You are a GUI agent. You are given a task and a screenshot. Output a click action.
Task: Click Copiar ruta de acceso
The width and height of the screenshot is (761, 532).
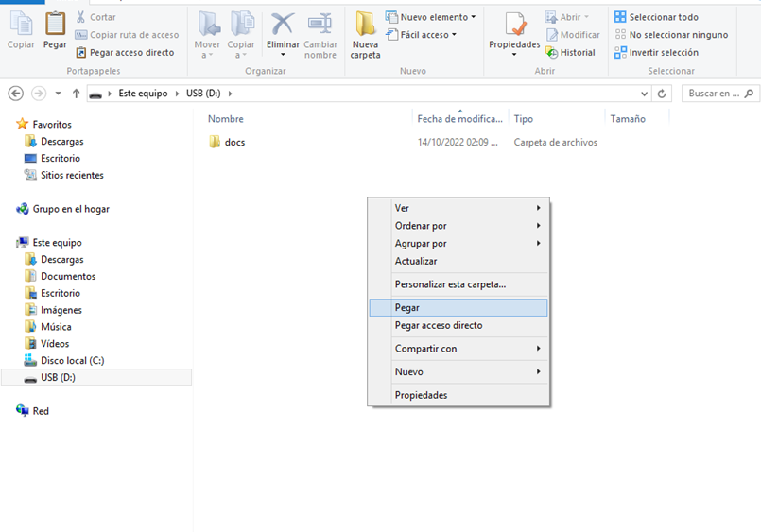[x=128, y=35]
